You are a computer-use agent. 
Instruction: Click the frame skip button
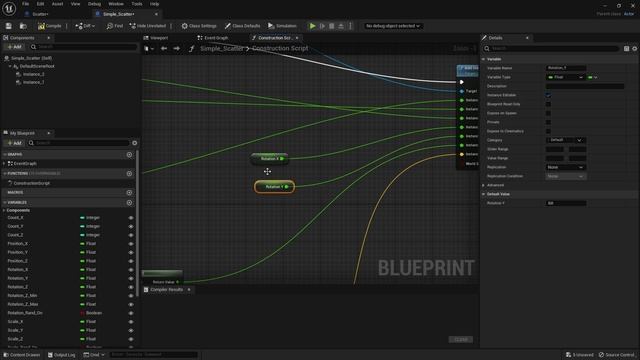[x=322, y=26]
